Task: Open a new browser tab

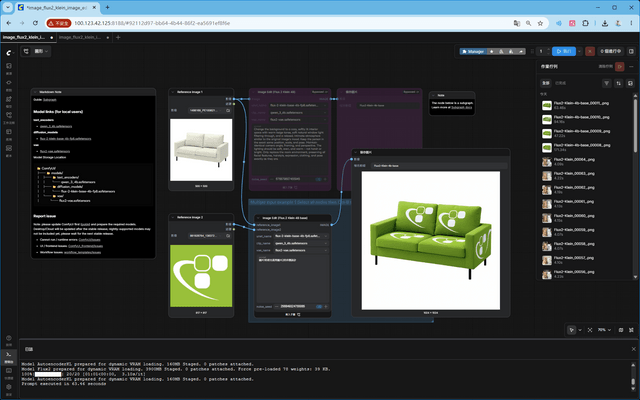Action: click(x=107, y=7)
